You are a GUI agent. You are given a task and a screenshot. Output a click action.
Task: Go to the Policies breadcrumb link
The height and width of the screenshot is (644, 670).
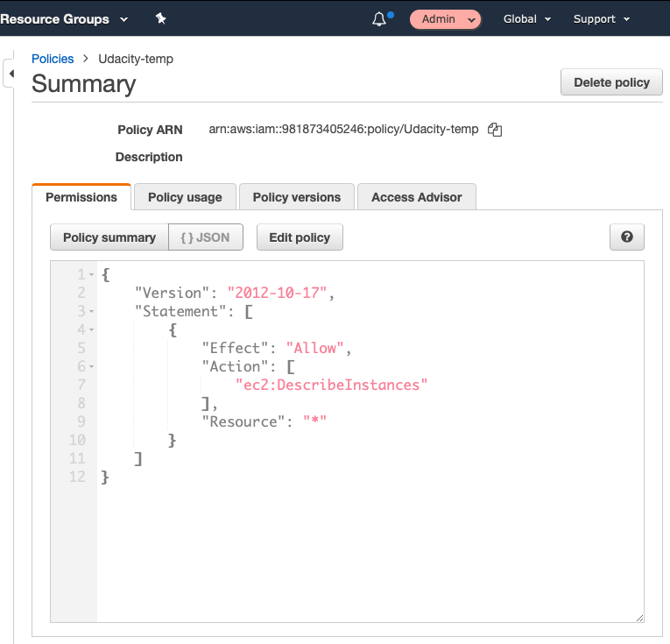[53, 59]
